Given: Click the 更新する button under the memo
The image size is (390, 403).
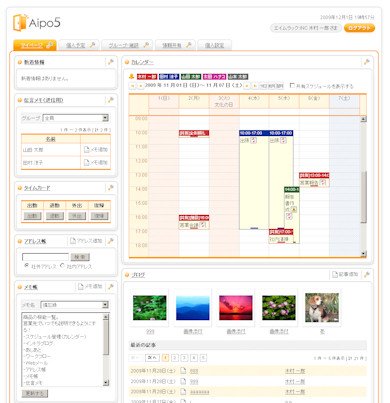Looking at the screenshot, I should 35,393.
